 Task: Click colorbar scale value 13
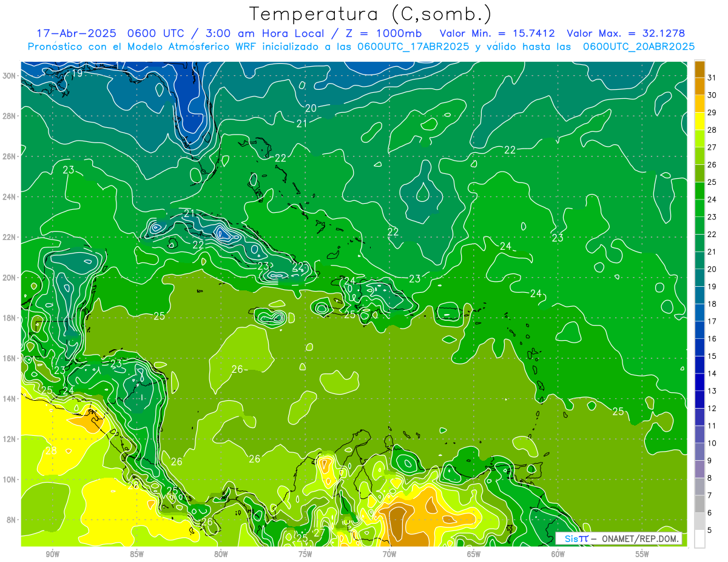pyautogui.click(x=712, y=391)
